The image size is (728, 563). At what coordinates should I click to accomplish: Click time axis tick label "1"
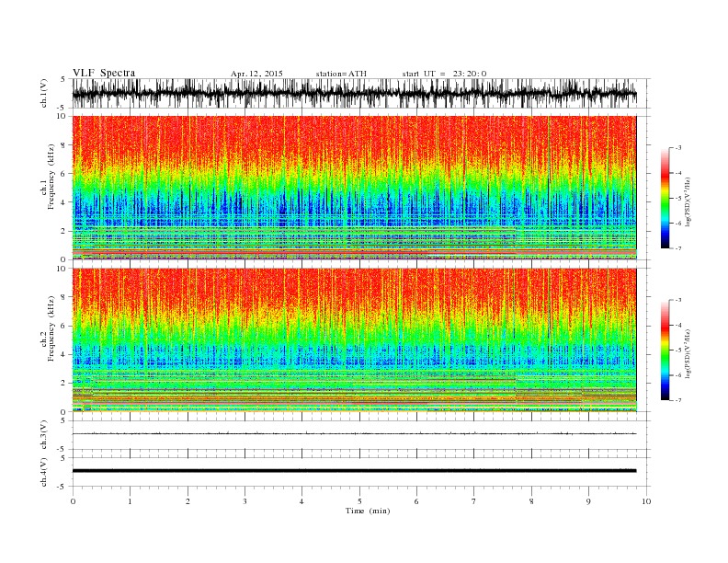click(x=130, y=501)
